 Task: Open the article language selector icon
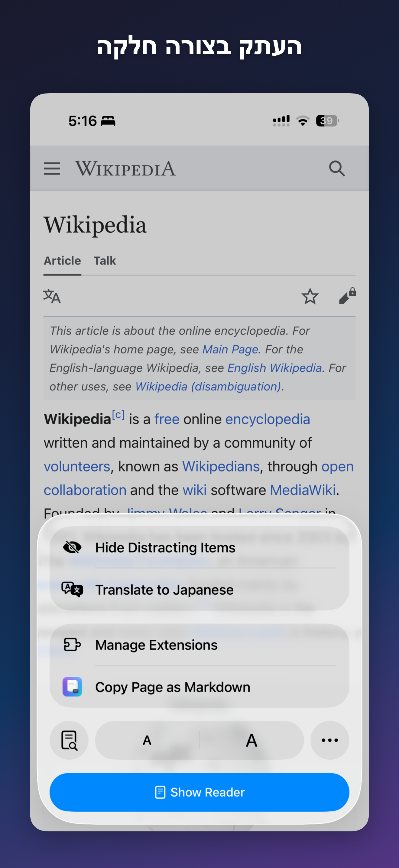click(x=52, y=296)
